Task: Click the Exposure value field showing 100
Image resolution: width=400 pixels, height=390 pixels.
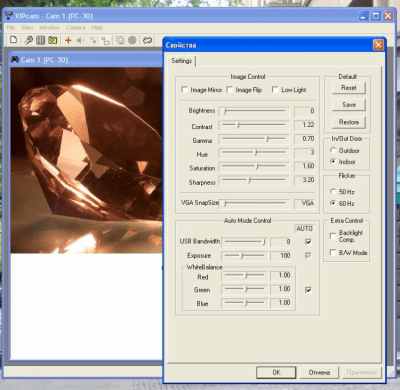Action: click(x=281, y=256)
